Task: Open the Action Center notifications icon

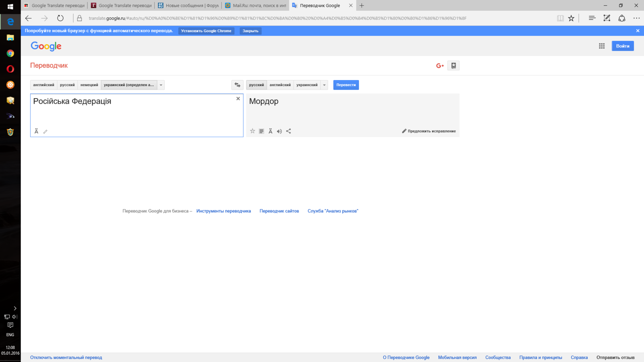Action: (x=10, y=325)
